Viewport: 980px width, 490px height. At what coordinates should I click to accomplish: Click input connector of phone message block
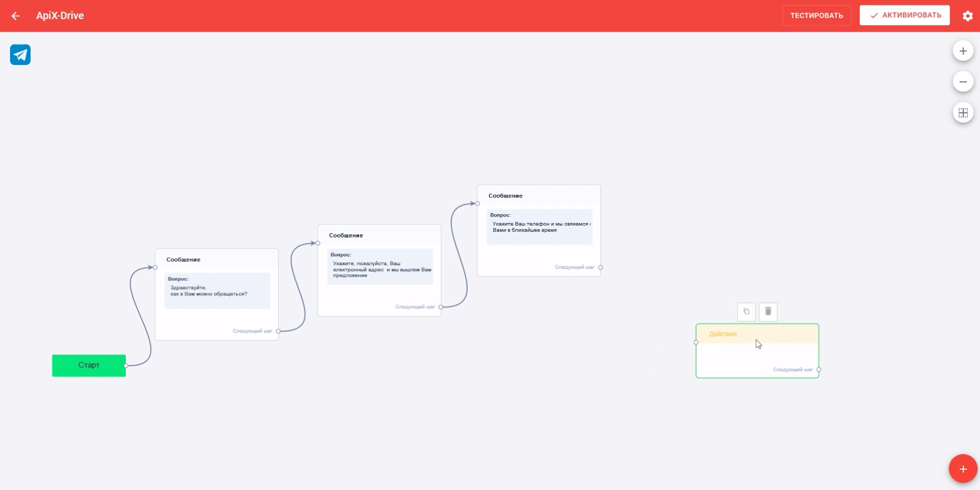tap(477, 204)
